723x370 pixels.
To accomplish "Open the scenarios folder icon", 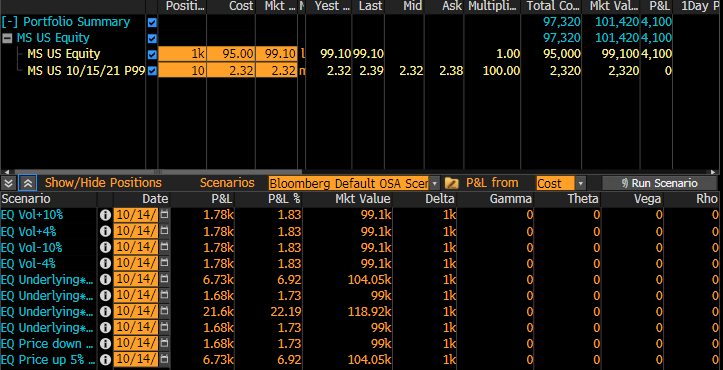I will (x=452, y=183).
